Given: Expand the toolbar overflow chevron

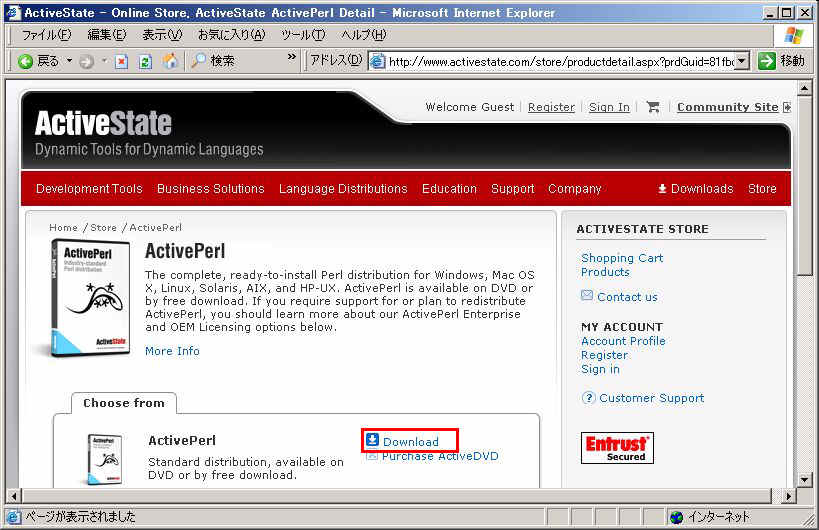Looking at the screenshot, I should (x=291, y=56).
